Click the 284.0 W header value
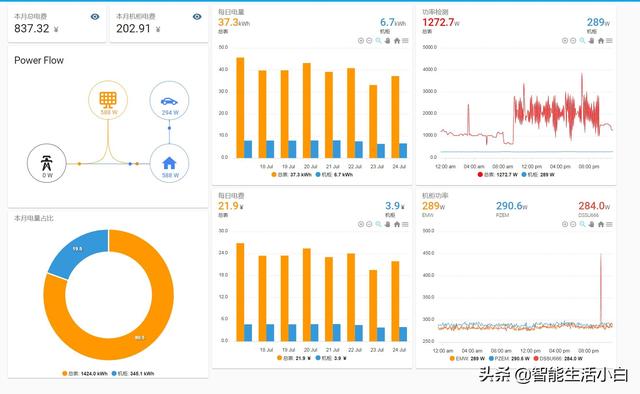The image size is (640, 394). (x=594, y=206)
